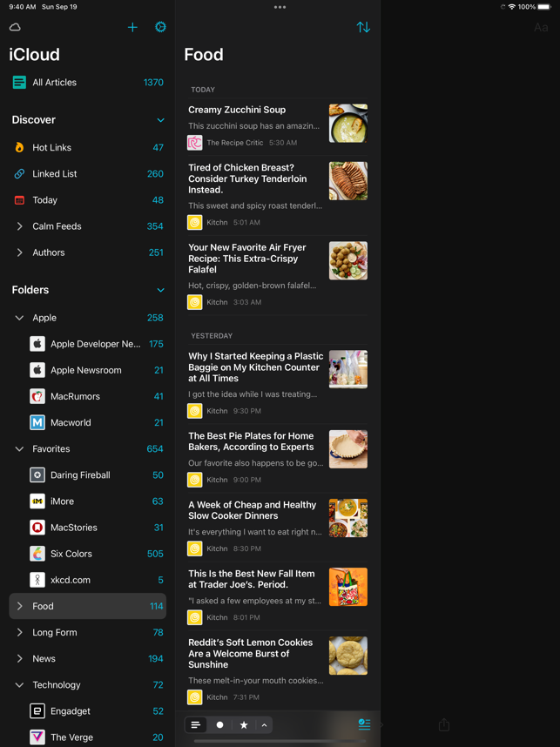Click the Linked List link icon
The image size is (560, 747).
pyautogui.click(x=19, y=174)
